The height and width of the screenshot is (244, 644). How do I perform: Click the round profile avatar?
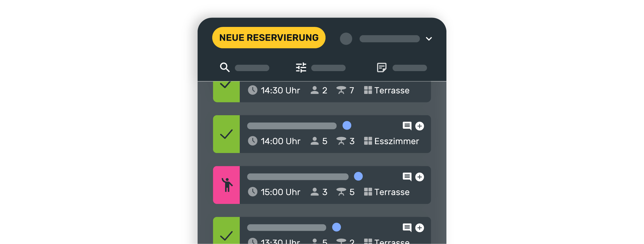[x=346, y=39]
